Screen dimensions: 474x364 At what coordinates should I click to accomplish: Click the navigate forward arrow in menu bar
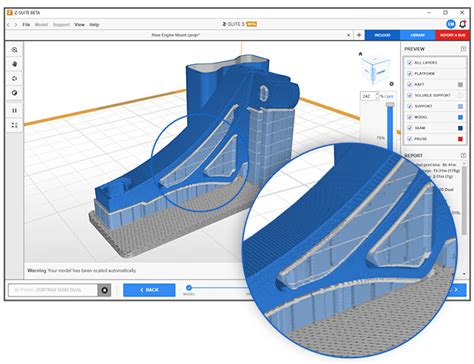16,25
